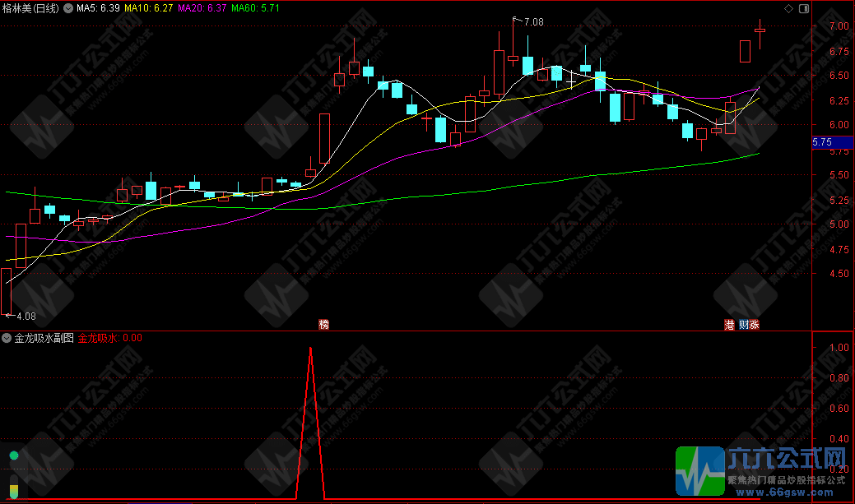Click the yellow-green pill icon below green dot
Image resolution: width=855 pixels, height=504 pixels.
(14, 486)
